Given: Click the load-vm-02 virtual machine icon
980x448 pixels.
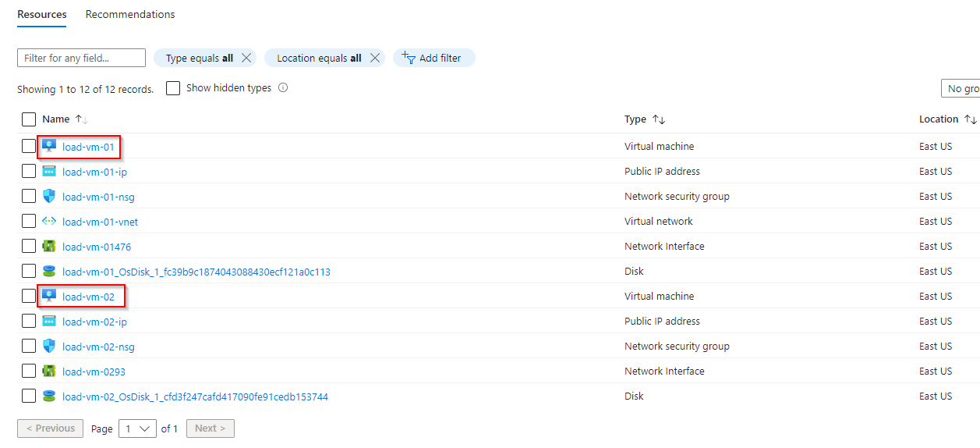Looking at the screenshot, I should click(x=49, y=296).
